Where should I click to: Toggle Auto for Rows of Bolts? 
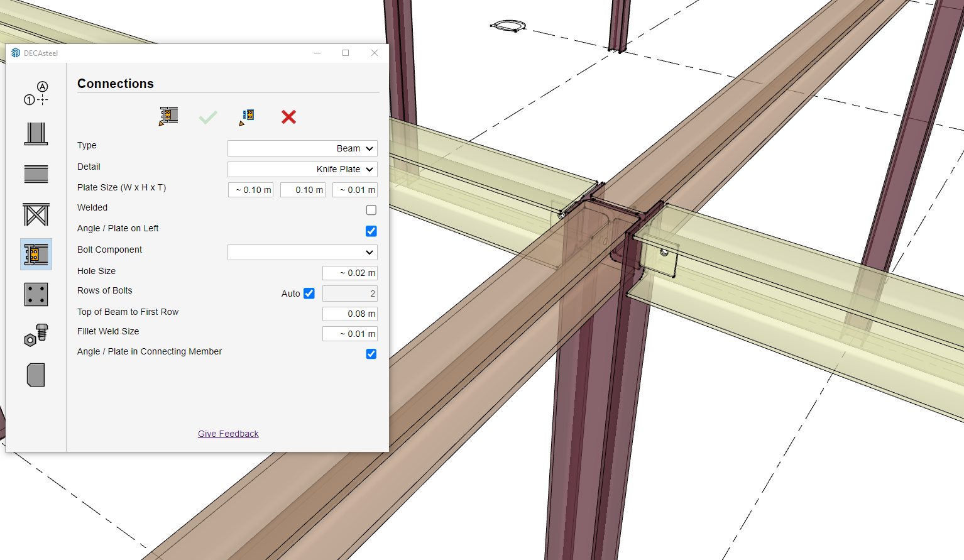(309, 294)
